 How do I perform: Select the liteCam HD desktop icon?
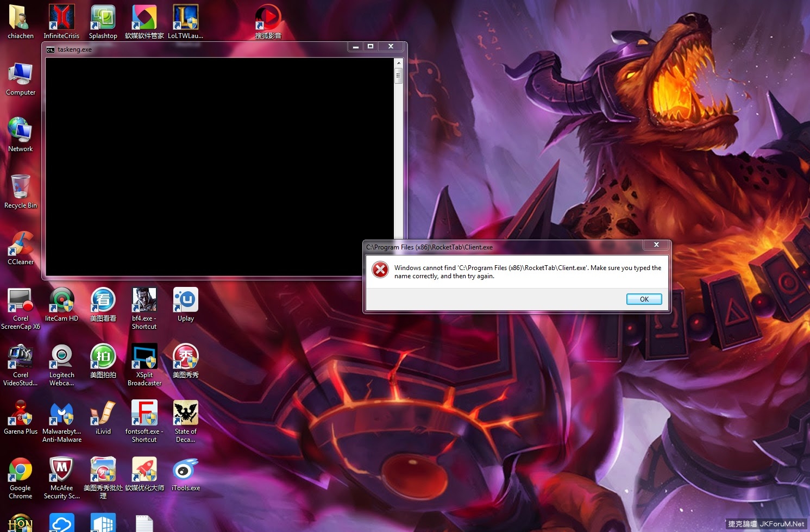[62, 301]
